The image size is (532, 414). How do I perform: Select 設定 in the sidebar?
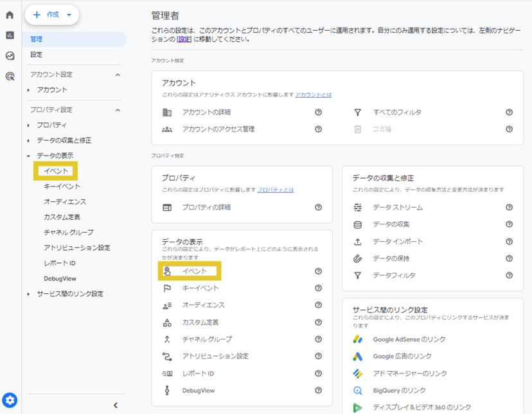(x=37, y=55)
